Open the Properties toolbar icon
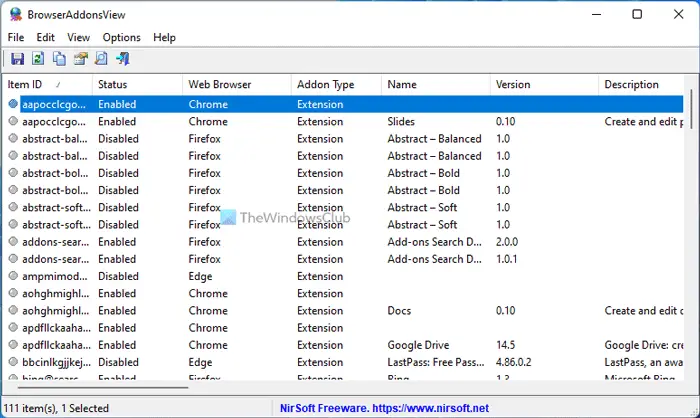The image size is (700, 418). (x=80, y=59)
